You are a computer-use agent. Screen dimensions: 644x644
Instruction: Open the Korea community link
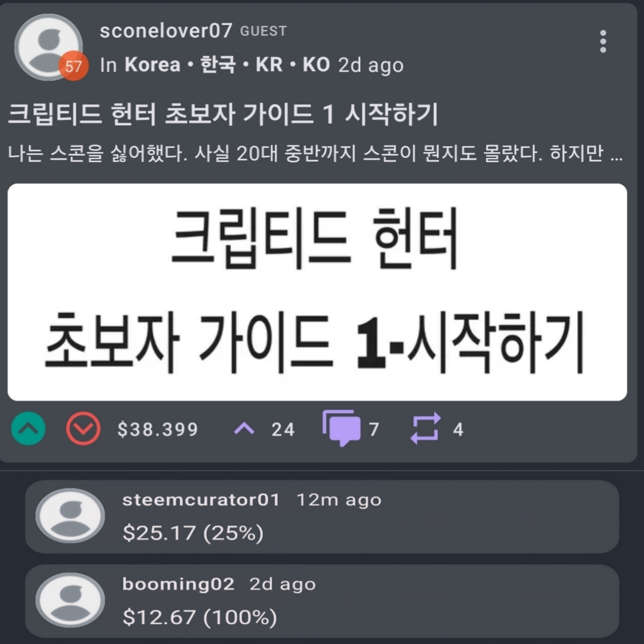tap(227, 64)
